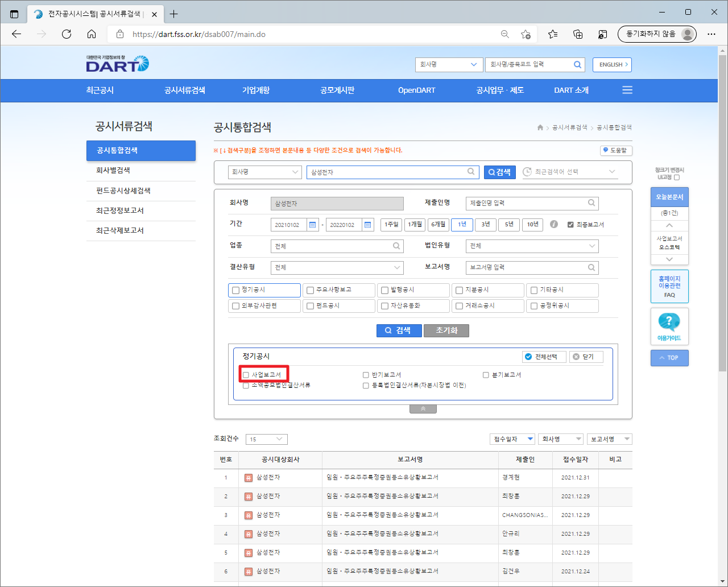
Task: Open the browser collections icon
Action: point(578,34)
